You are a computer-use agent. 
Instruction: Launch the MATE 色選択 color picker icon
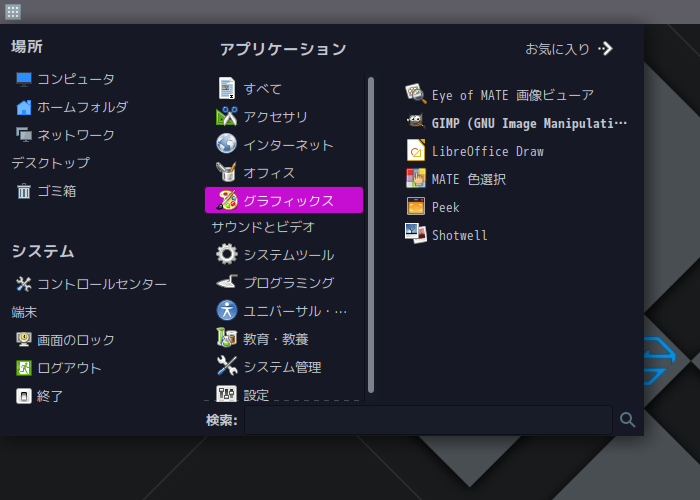tap(416, 178)
